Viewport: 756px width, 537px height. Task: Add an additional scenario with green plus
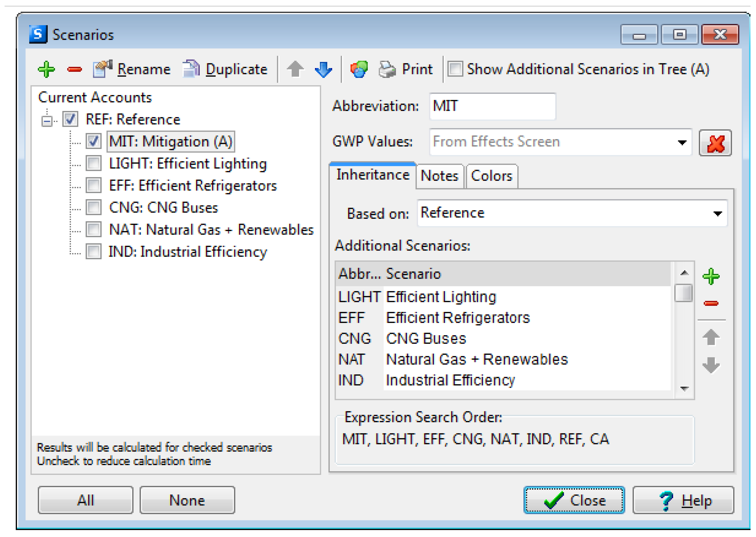(711, 276)
